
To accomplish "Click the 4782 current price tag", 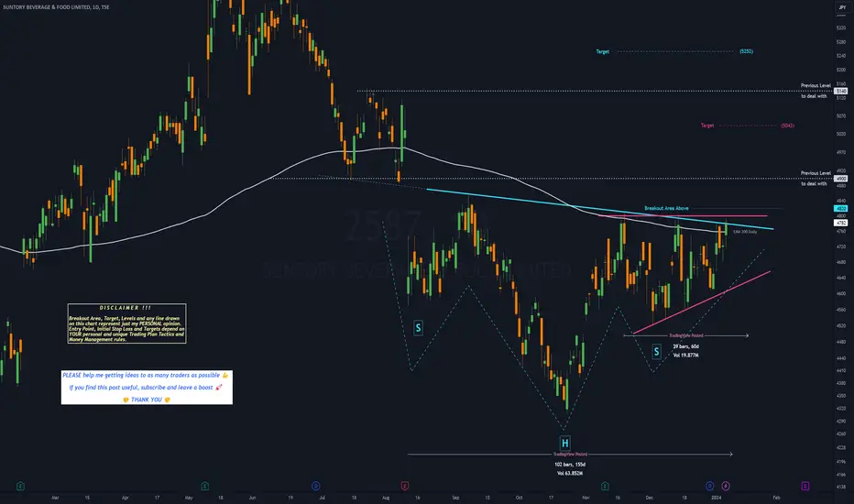I will point(841,223).
